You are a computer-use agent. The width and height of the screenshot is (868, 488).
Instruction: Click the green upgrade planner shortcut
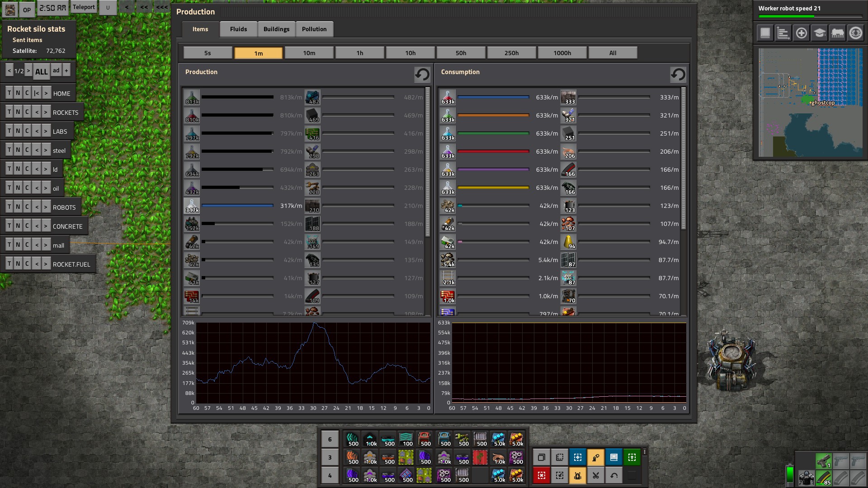point(632,457)
